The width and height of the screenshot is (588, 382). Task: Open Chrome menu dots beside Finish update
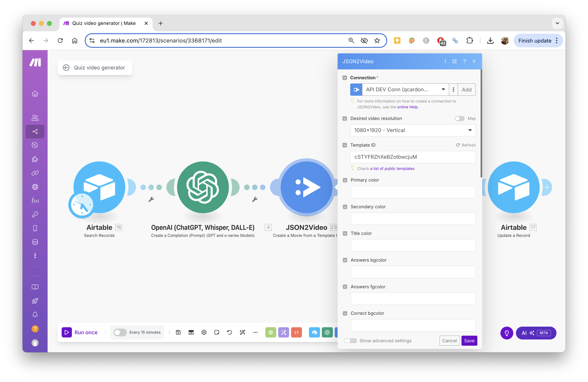(x=557, y=41)
